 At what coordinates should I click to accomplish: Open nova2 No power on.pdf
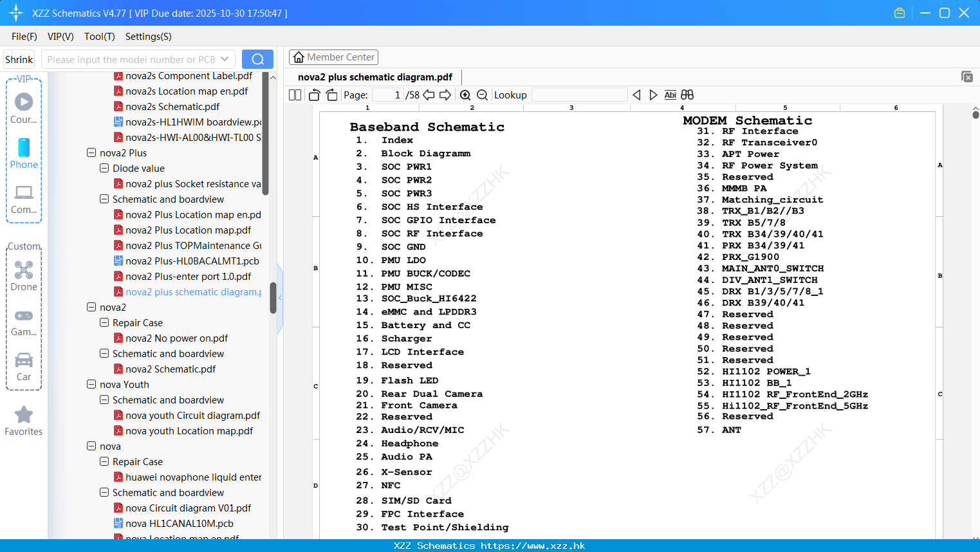[177, 338]
